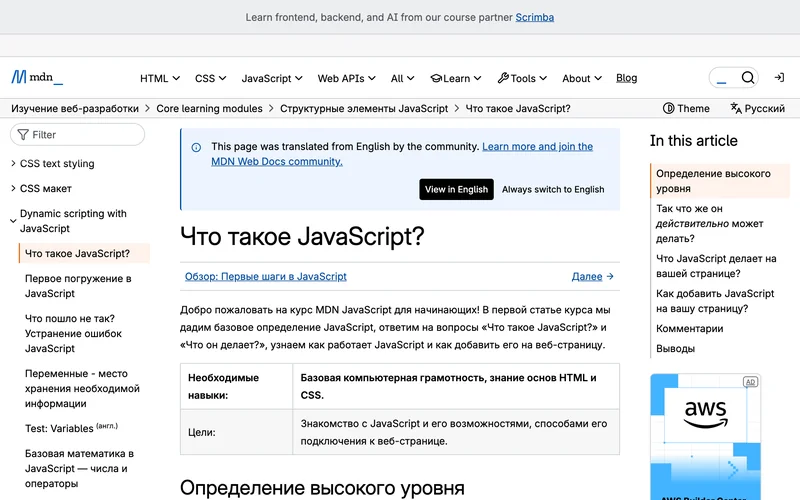This screenshot has height=500, width=800.
Task: Open the HTML dropdown menu
Action: (160, 79)
